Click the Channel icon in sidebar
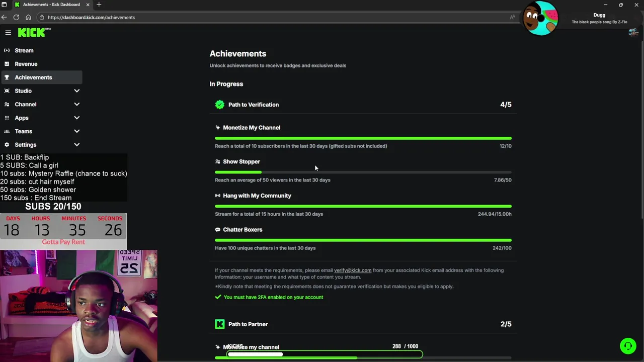The width and height of the screenshot is (644, 362). [7, 104]
